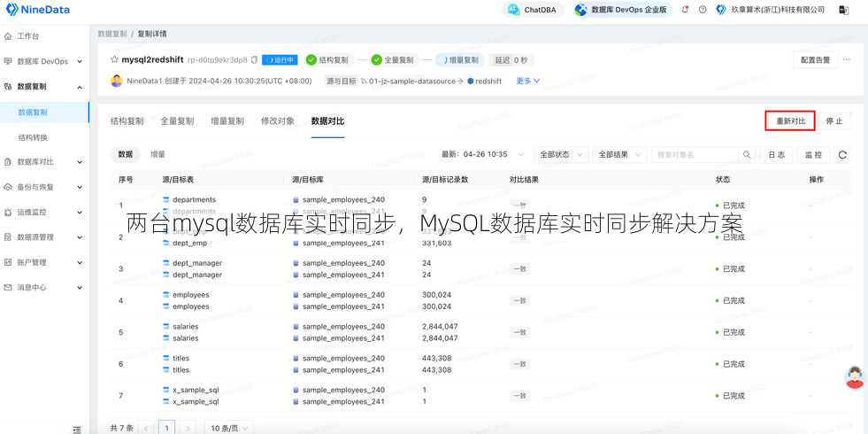The width and height of the screenshot is (868, 434).
Task: Click 已完成 status in titles row
Action: [734, 364]
